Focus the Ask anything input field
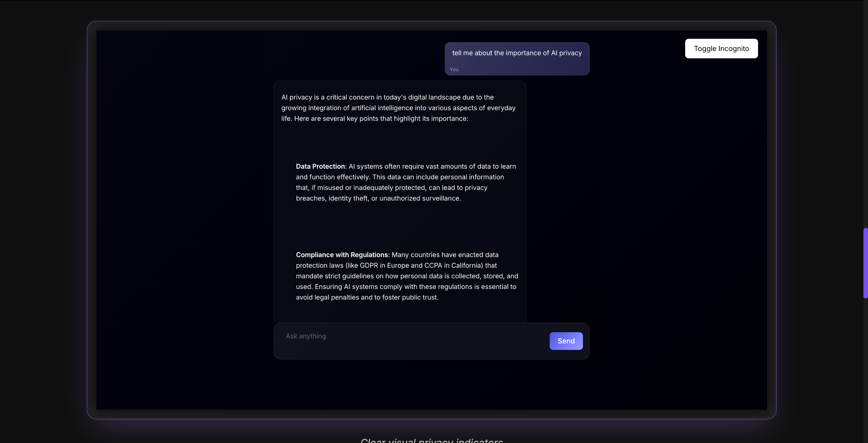This screenshot has width=868, height=443. pos(411,336)
